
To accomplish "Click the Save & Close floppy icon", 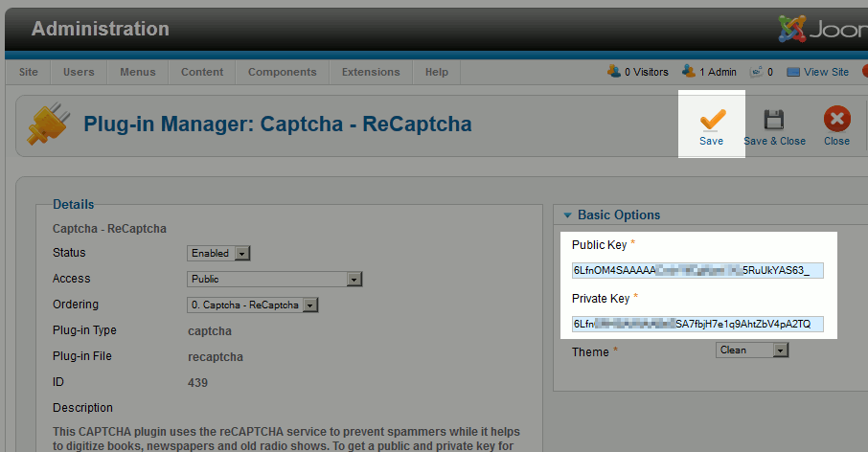I will [774, 120].
